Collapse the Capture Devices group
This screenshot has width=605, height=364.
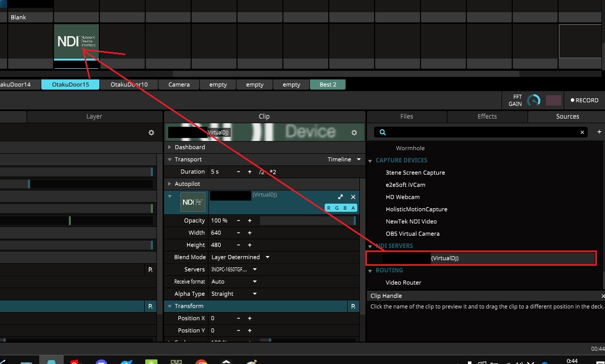(370, 160)
